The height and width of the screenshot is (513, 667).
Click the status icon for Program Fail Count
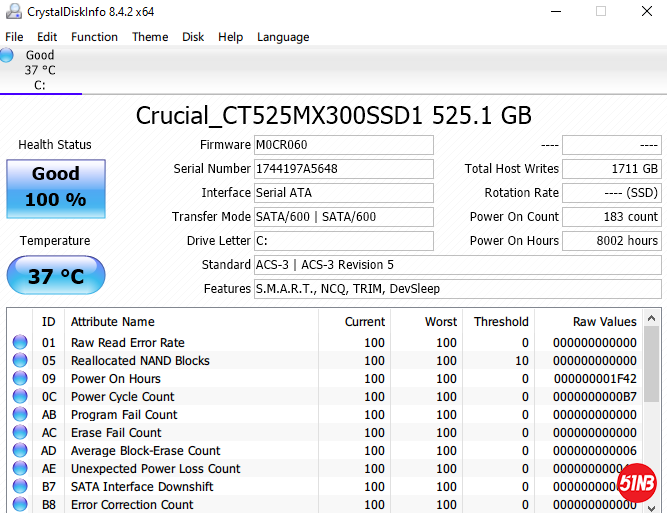[20, 415]
